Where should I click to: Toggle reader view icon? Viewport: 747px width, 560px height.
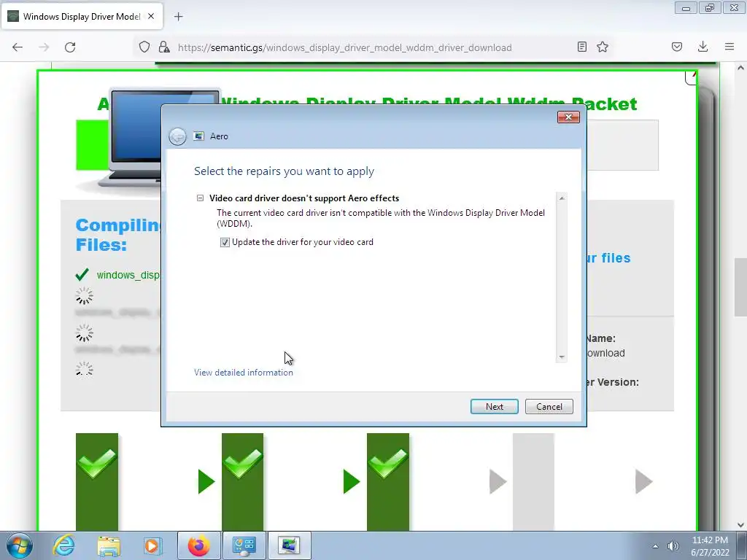pyautogui.click(x=581, y=47)
